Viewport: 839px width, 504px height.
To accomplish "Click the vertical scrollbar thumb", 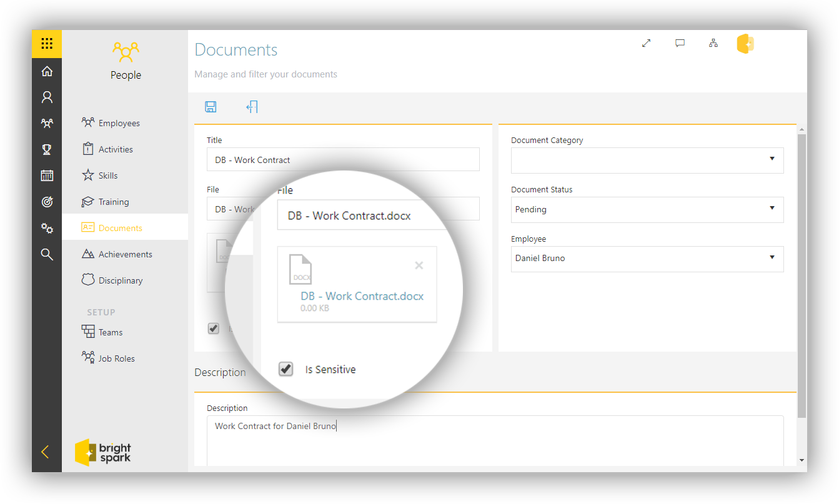I will click(802, 275).
